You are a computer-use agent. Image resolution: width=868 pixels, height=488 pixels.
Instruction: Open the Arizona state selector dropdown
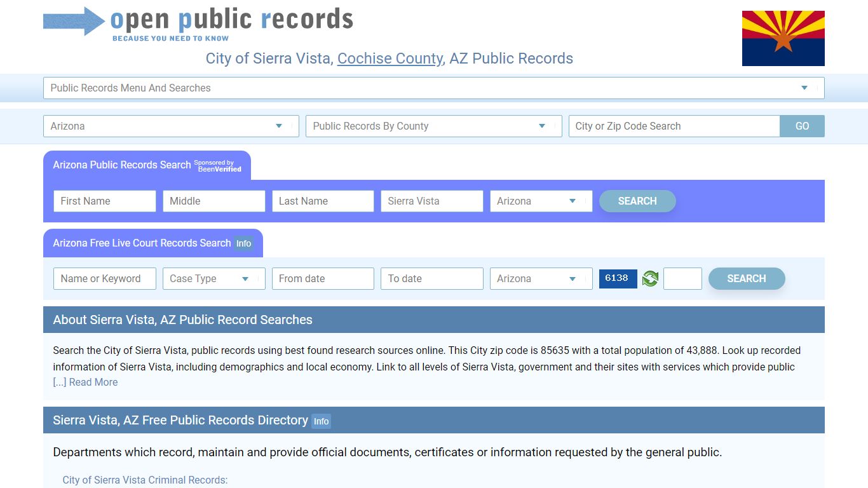pos(171,126)
